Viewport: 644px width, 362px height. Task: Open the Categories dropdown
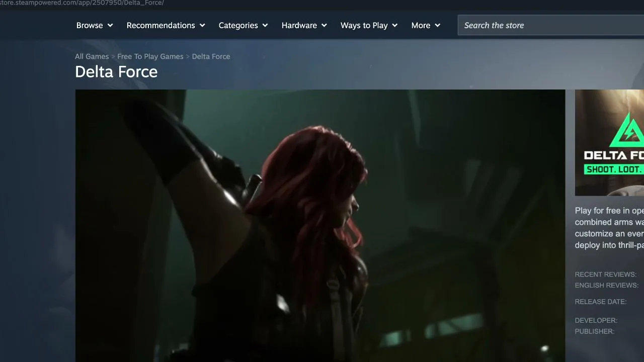tap(244, 25)
